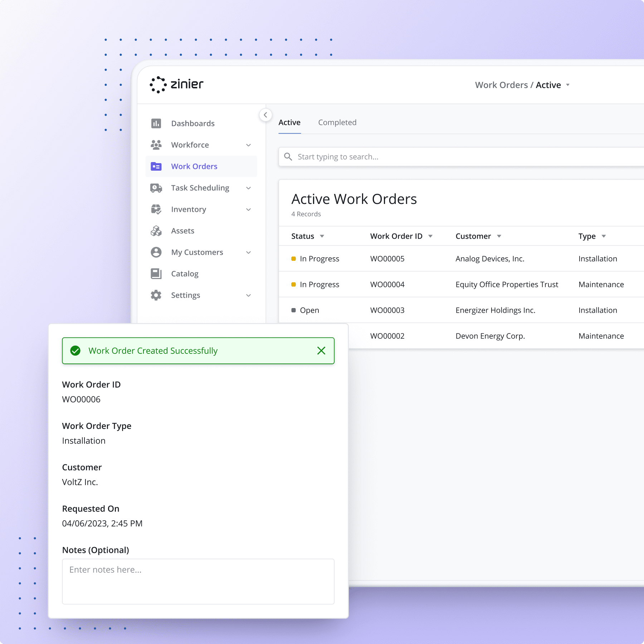Screen dimensions: 644x644
Task: Click the VoltZ Inc. customer value
Action: (x=80, y=482)
